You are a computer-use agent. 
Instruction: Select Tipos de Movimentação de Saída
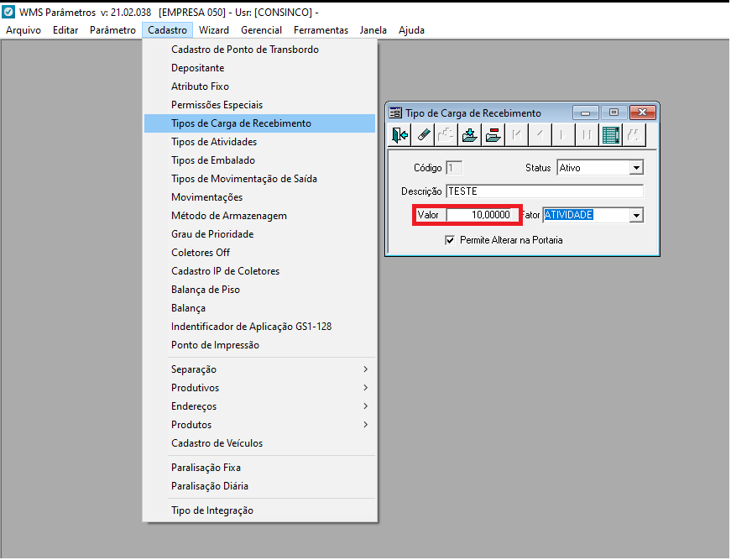pyautogui.click(x=259, y=179)
